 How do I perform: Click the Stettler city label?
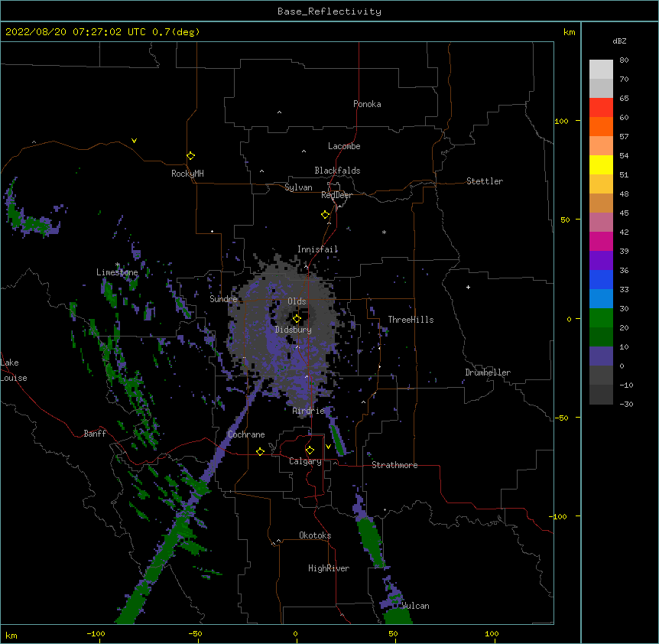(485, 181)
